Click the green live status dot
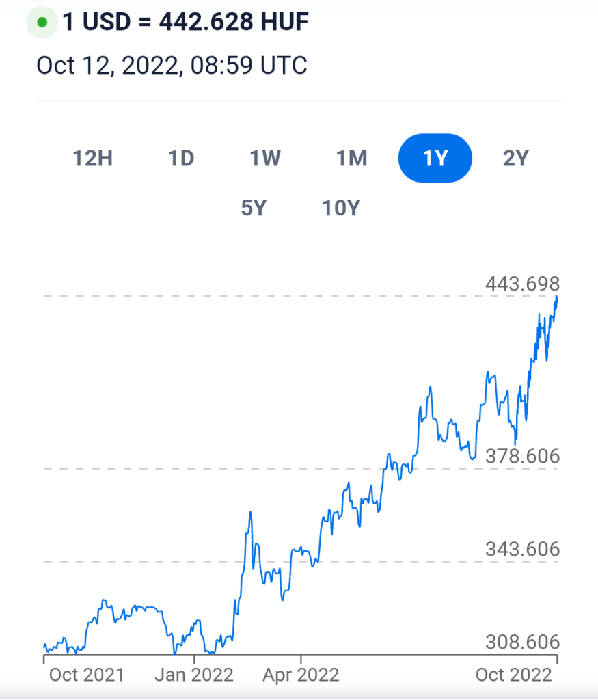This screenshot has width=598, height=700. (x=42, y=23)
